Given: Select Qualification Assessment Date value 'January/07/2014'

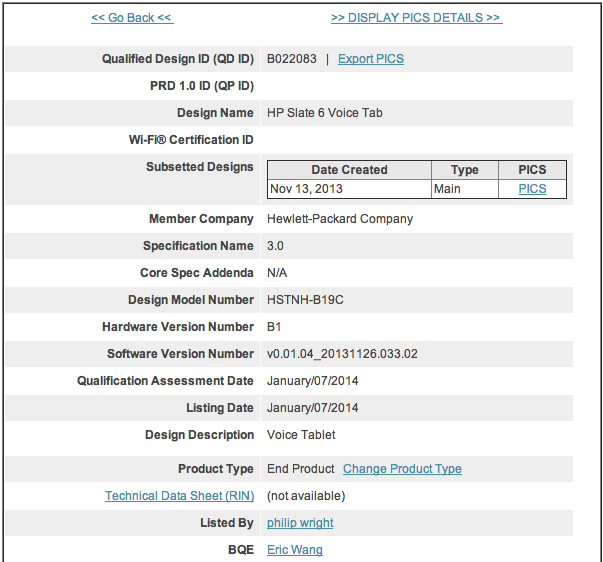Looking at the screenshot, I should 313,381.
